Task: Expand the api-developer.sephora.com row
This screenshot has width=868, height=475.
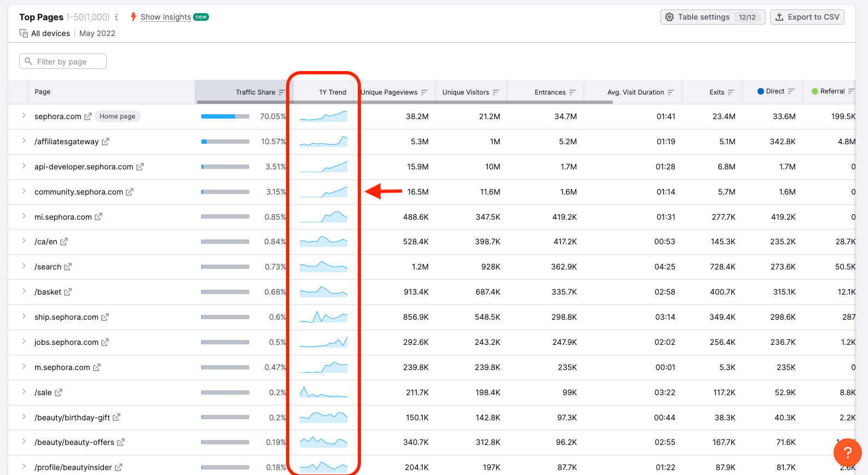Action: [24, 166]
